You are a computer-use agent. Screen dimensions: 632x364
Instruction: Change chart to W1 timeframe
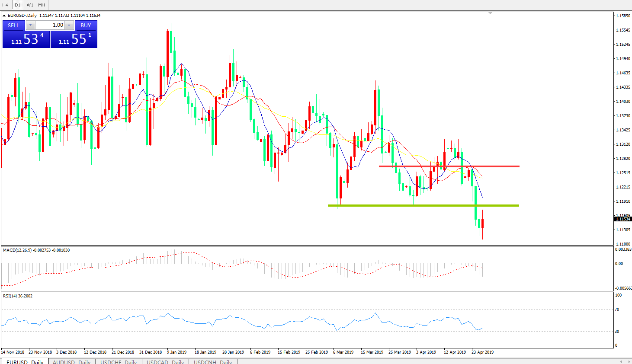(30, 5)
